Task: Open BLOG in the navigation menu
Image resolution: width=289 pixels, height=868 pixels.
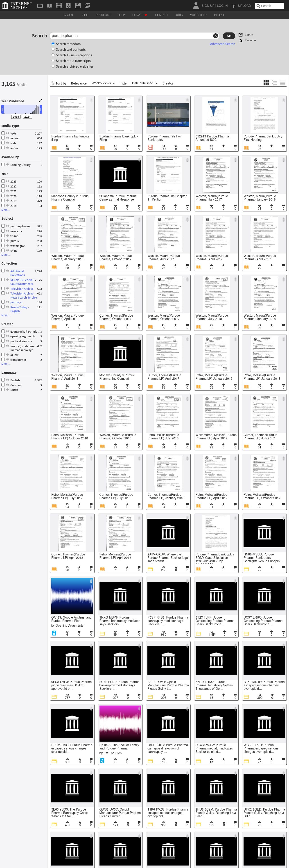Action: point(84,15)
